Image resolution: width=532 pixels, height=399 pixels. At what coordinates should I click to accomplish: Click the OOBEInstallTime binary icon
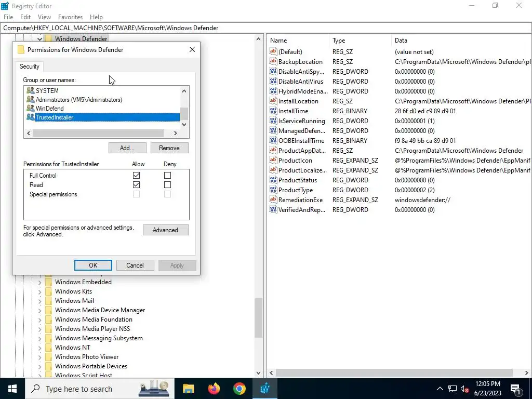point(273,140)
